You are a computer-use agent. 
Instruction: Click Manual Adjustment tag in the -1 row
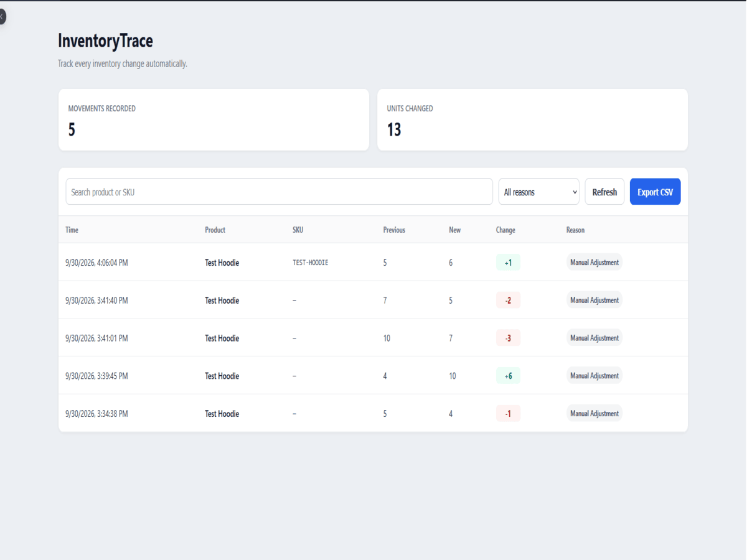tap(594, 414)
